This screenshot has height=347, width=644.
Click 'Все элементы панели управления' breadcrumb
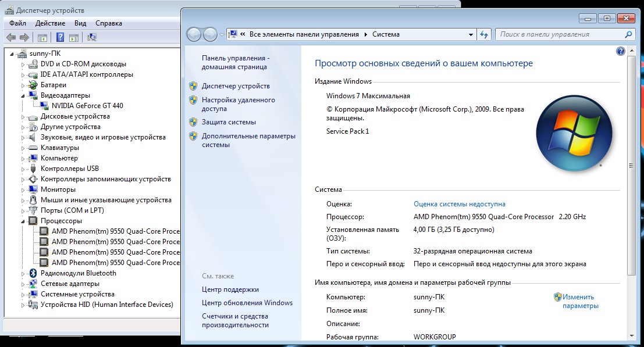click(x=304, y=34)
